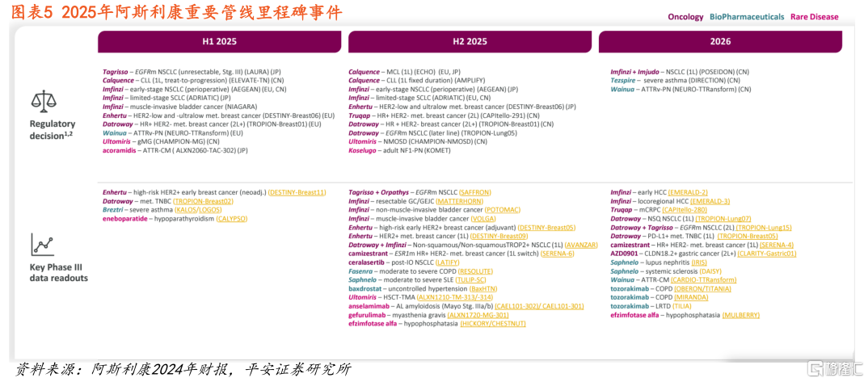This screenshot has width=868, height=382.
Task: Open the EMERALD-3 locoregional HCC link
Action: coord(710,201)
